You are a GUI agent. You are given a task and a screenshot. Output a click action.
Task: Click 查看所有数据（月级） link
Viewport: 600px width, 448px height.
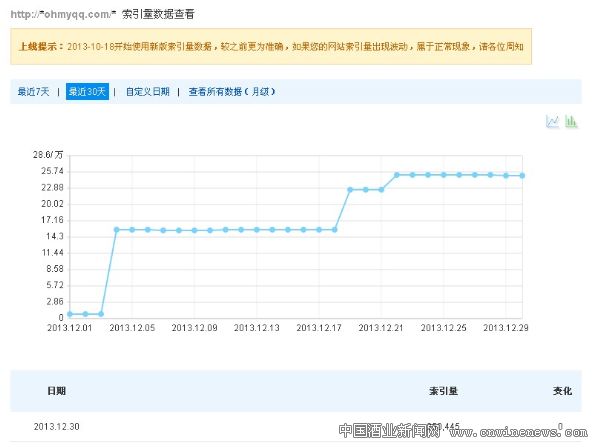pos(232,92)
